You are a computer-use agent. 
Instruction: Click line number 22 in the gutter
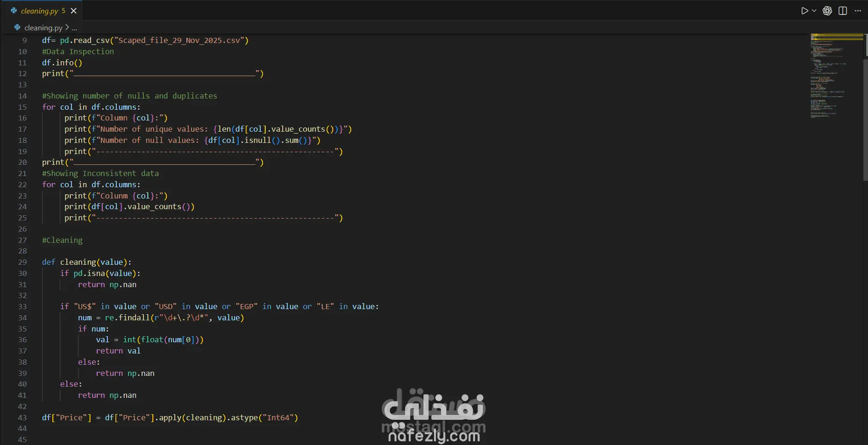pyautogui.click(x=22, y=184)
